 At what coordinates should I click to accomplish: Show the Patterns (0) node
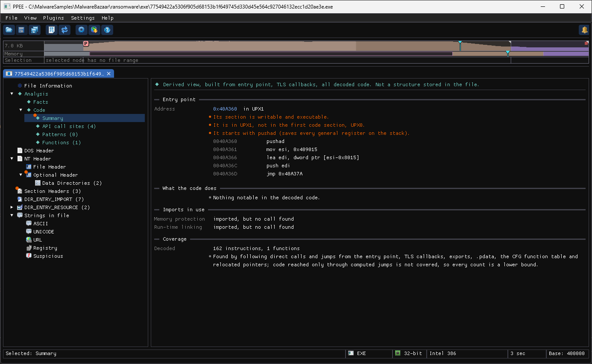[x=60, y=134]
